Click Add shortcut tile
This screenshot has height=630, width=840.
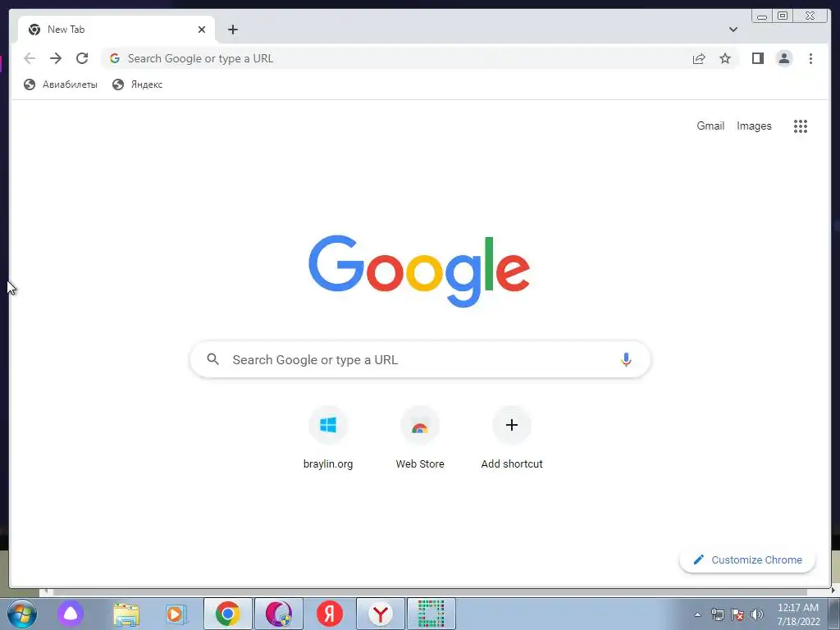click(512, 438)
